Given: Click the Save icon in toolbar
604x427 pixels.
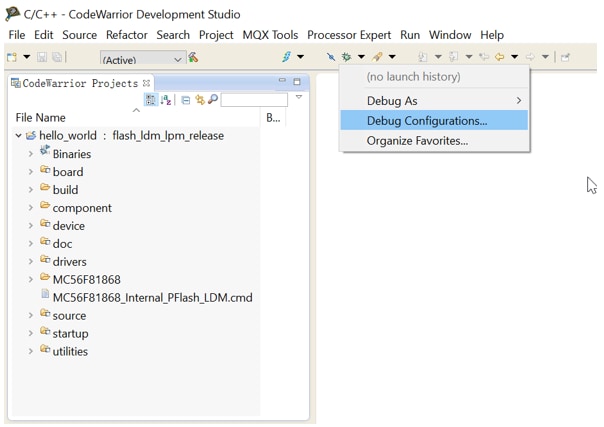Looking at the screenshot, I should coord(42,58).
